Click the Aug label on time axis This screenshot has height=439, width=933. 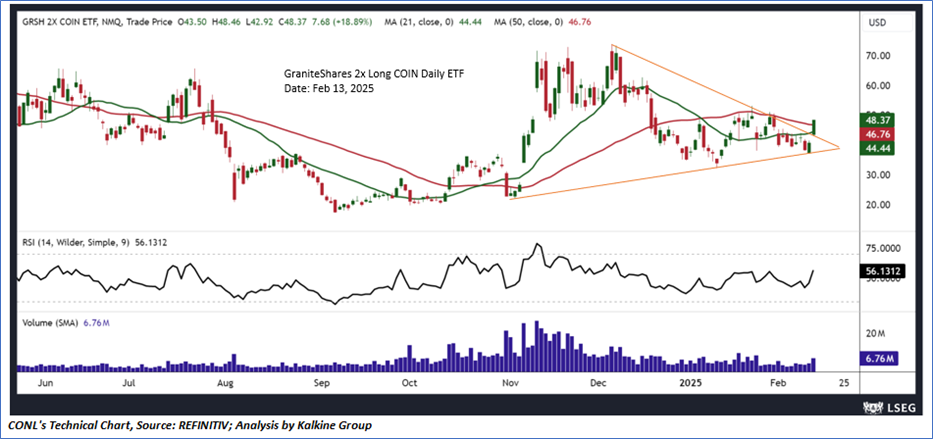(x=224, y=381)
